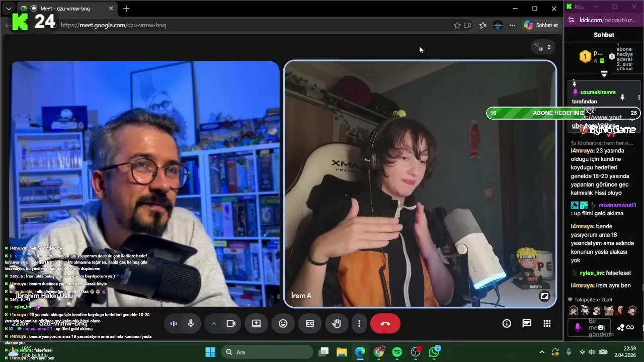The height and width of the screenshot is (362, 644).
Task: Open File Explorer from taskbar
Action: (x=342, y=352)
